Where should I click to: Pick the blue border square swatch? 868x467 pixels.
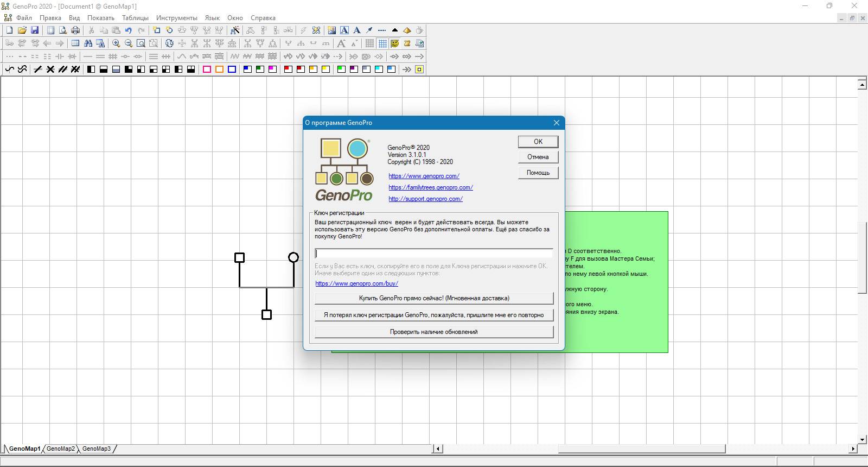(232, 70)
